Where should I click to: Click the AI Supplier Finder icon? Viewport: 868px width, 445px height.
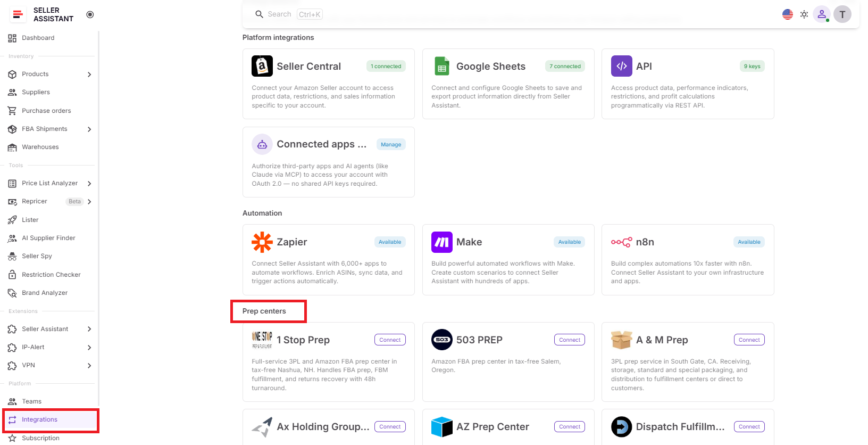(x=12, y=238)
